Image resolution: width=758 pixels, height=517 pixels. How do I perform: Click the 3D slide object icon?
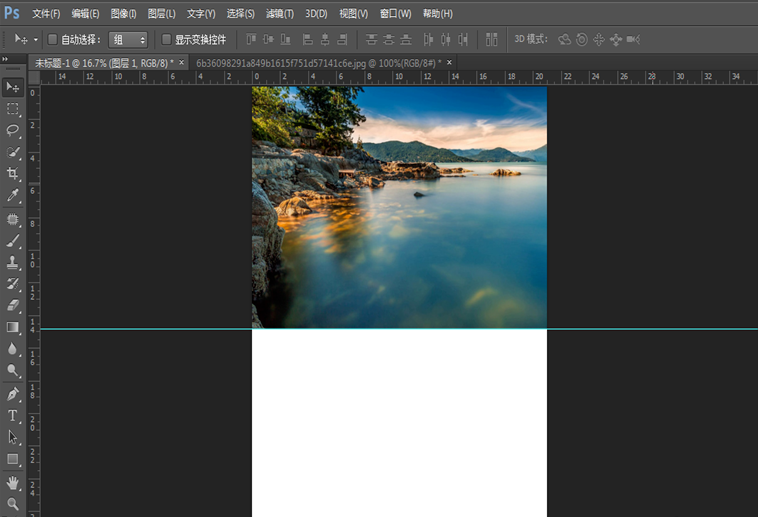[615, 39]
